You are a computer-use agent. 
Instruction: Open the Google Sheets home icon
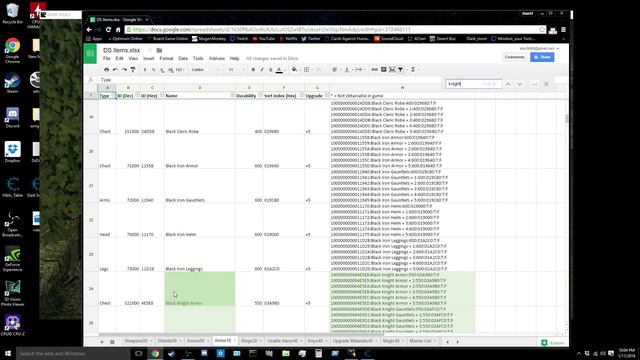click(x=90, y=53)
